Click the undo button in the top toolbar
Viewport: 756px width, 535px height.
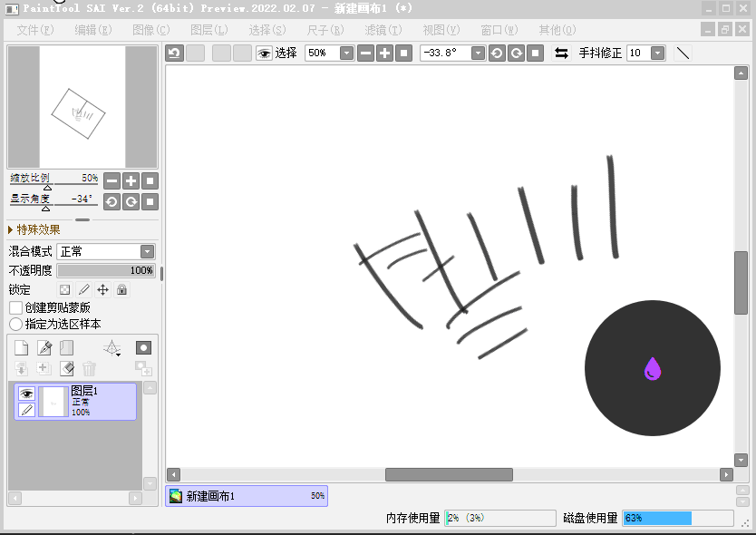[x=175, y=53]
